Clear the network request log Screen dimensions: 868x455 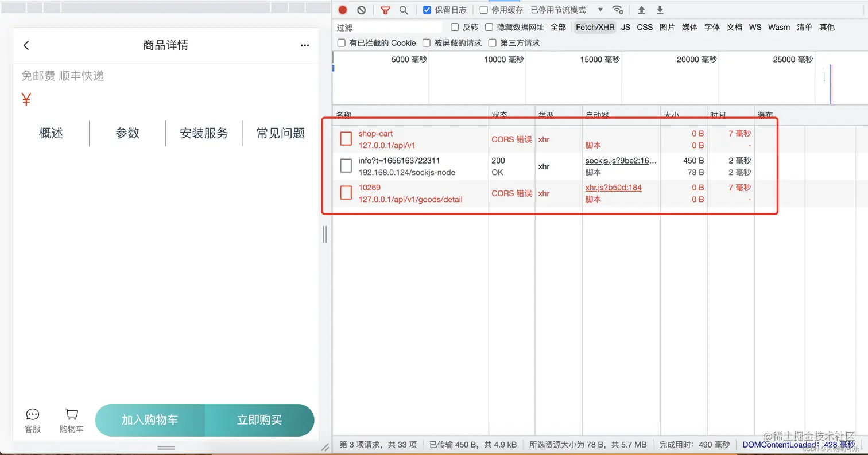tap(361, 10)
